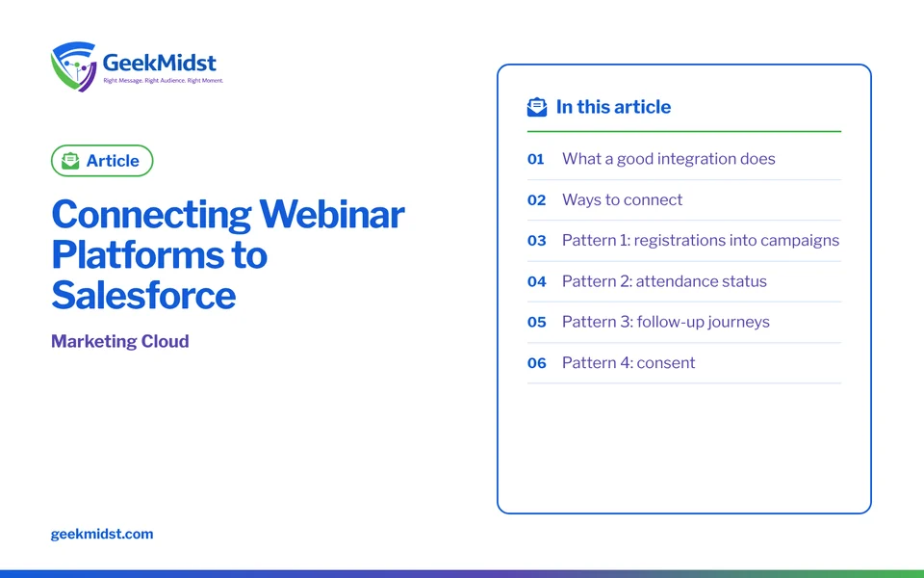Click the number 01 in contents list
The height and width of the screenshot is (578, 924).
(x=536, y=159)
